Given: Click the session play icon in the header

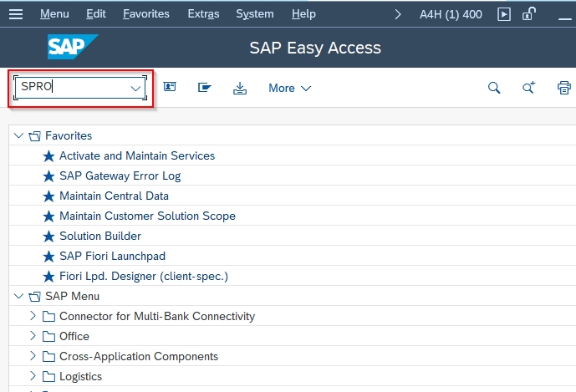Looking at the screenshot, I should point(504,14).
